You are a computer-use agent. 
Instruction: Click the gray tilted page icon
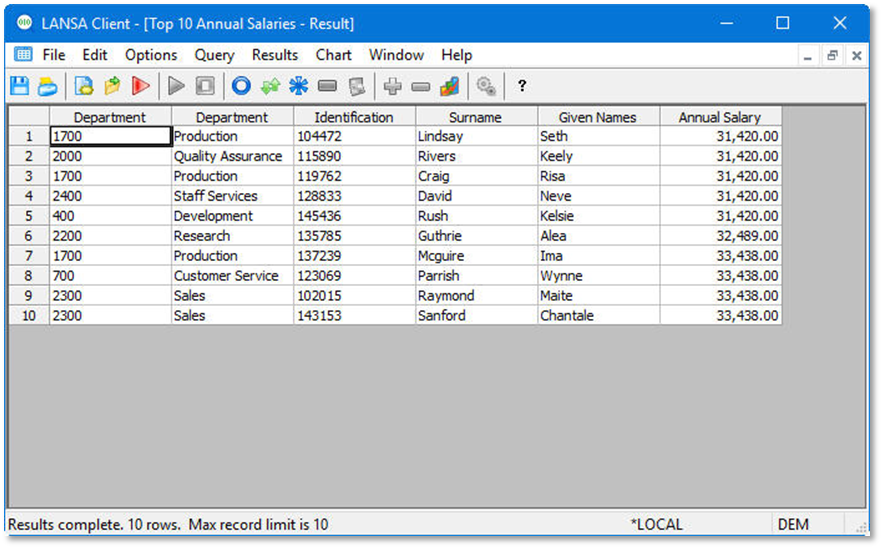click(357, 87)
